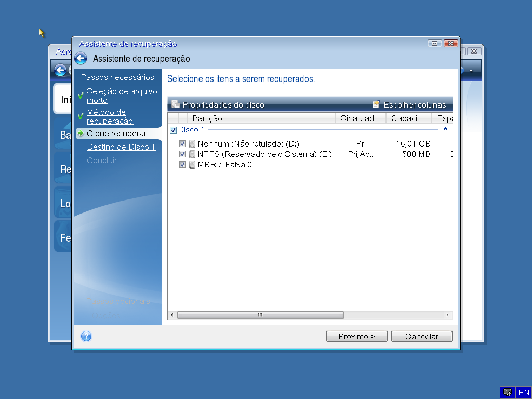The width and height of the screenshot is (532, 399).
Task: Select the O que recuperar step
Action: pyautogui.click(x=116, y=134)
